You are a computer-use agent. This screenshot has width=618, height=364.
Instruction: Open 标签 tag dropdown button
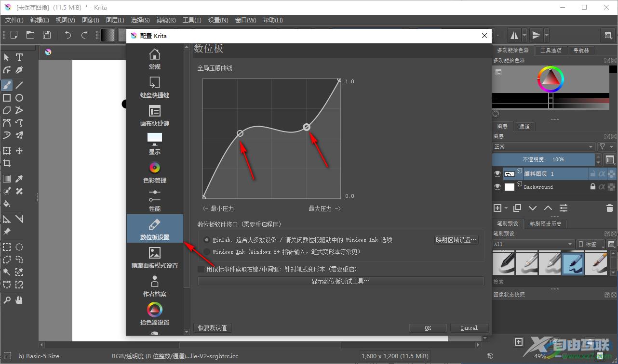(591, 244)
